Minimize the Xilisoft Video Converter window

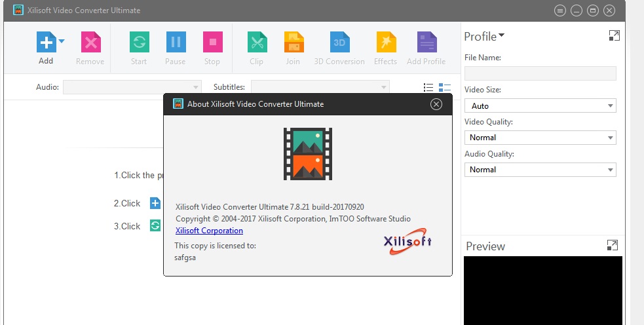[577, 10]
